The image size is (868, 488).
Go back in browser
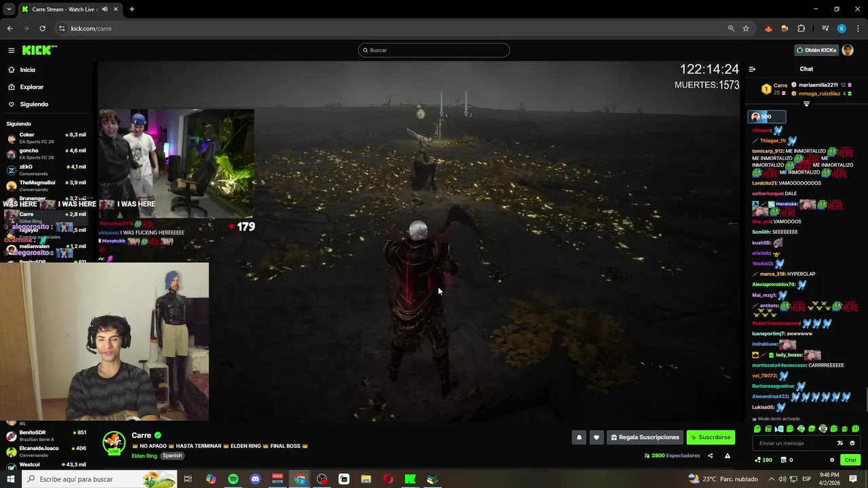click(x=9, y=28)
